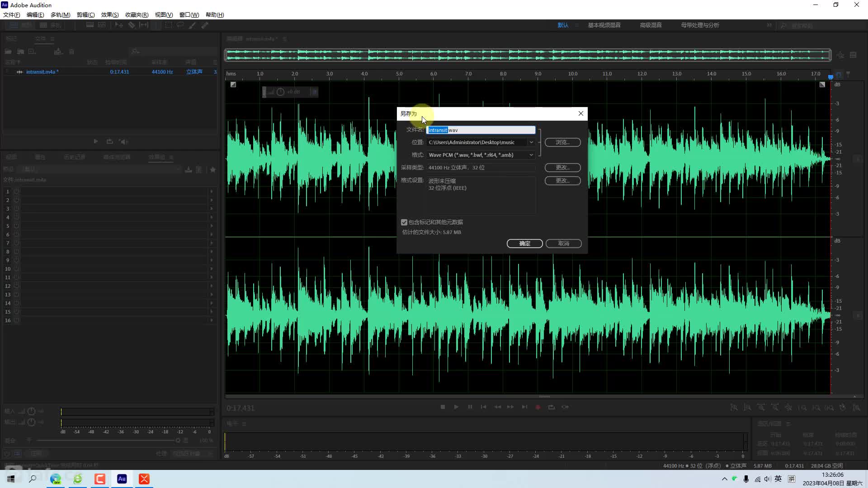Open the 文件(F) menu

point(12,15)
